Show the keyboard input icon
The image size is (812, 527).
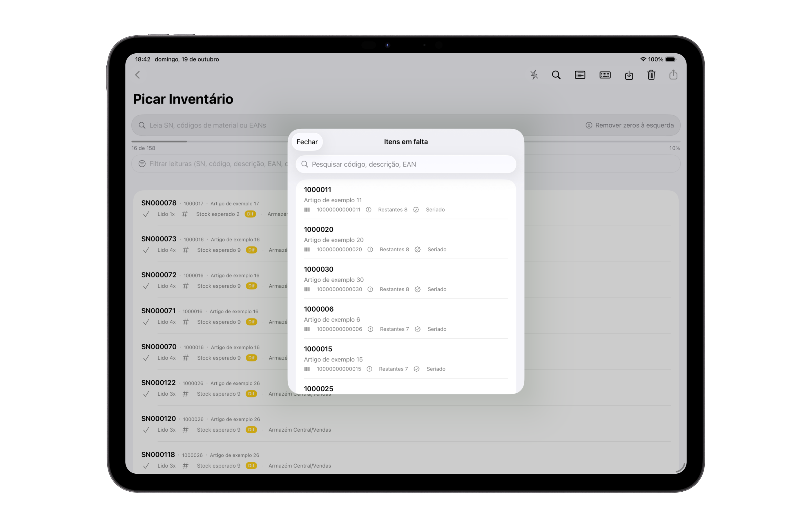point(605,75)
